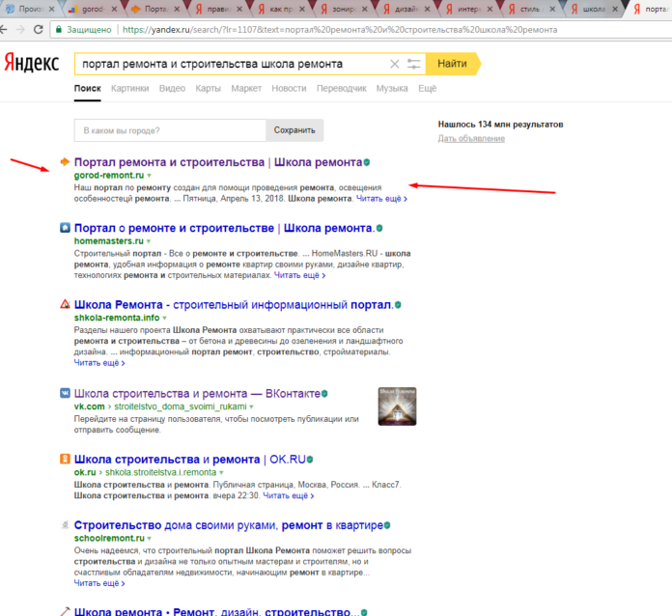This screenshot has width=672, height=616.
Task: Click shkola-remonta.info red triangle favicon
Action: point(65,304)
